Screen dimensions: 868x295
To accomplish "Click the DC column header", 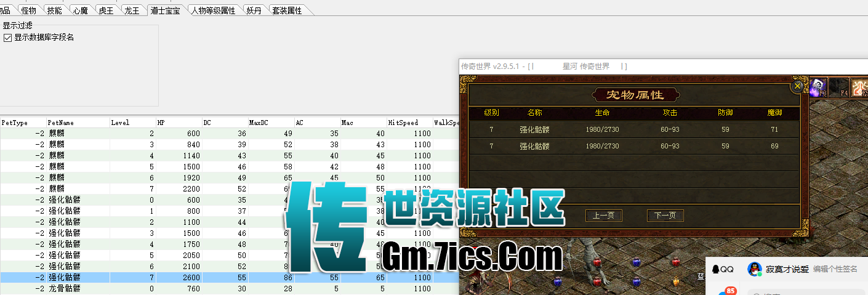I will [225, 123].
